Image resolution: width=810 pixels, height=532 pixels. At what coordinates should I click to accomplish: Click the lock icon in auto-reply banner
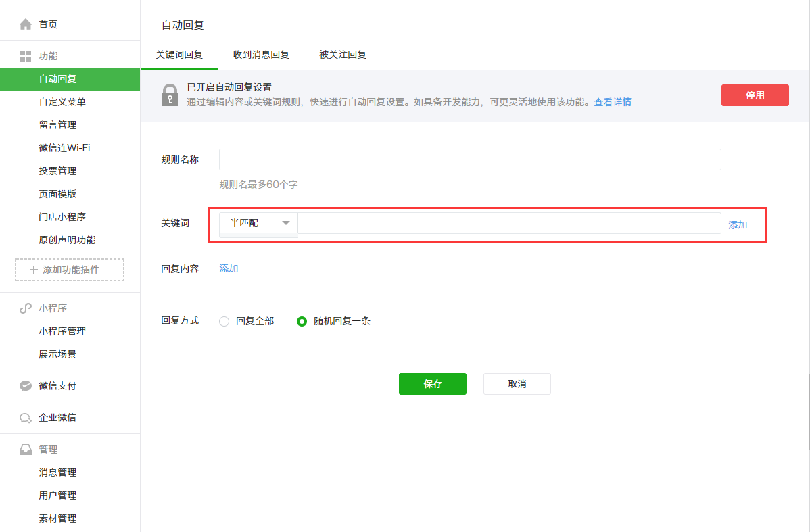(x=170, y=95)
